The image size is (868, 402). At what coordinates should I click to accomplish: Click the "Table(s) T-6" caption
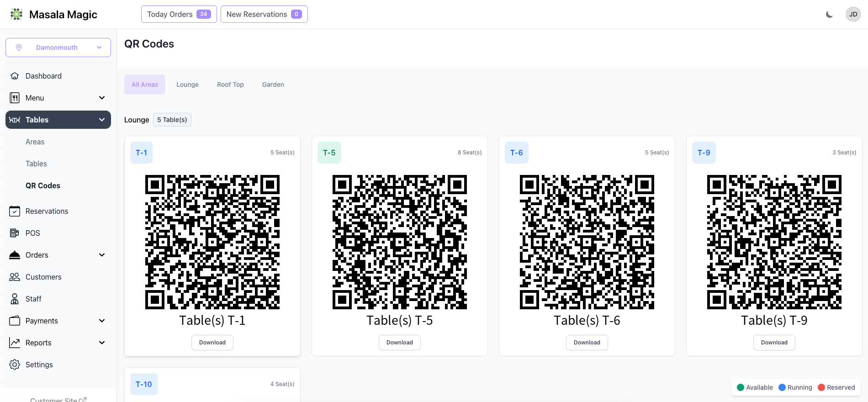(x=587, y=321)
